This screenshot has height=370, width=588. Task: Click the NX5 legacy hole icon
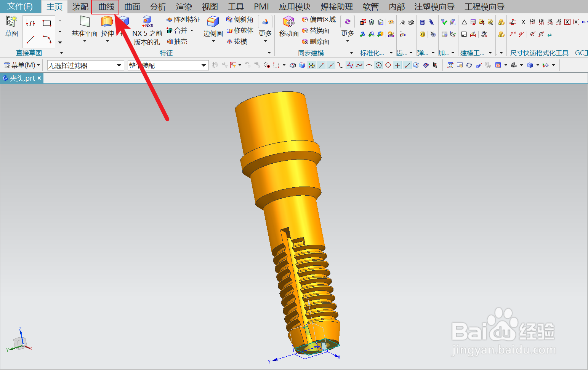click(147, 22)
